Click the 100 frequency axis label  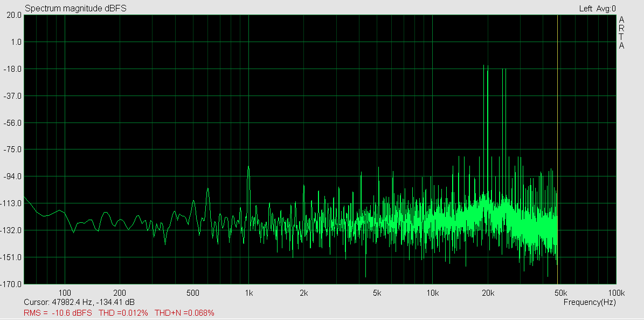pyautogui.click(x=65, y=293)
